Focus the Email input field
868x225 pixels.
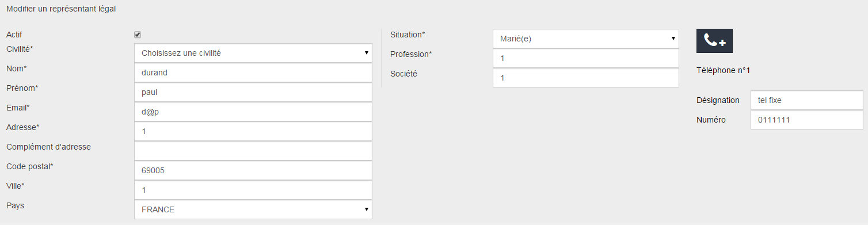[x=253, y=112]
